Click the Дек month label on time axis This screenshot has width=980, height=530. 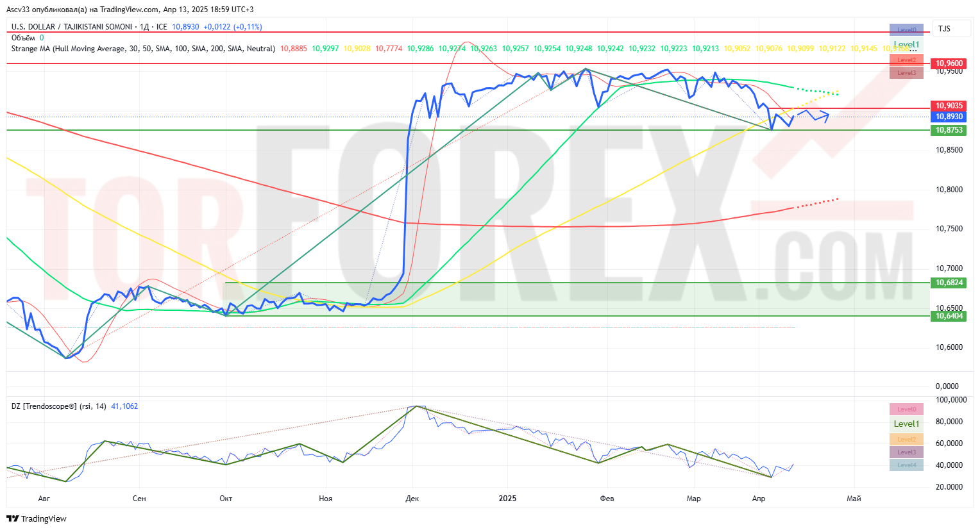pyautogui.click(x=412, y=498)
